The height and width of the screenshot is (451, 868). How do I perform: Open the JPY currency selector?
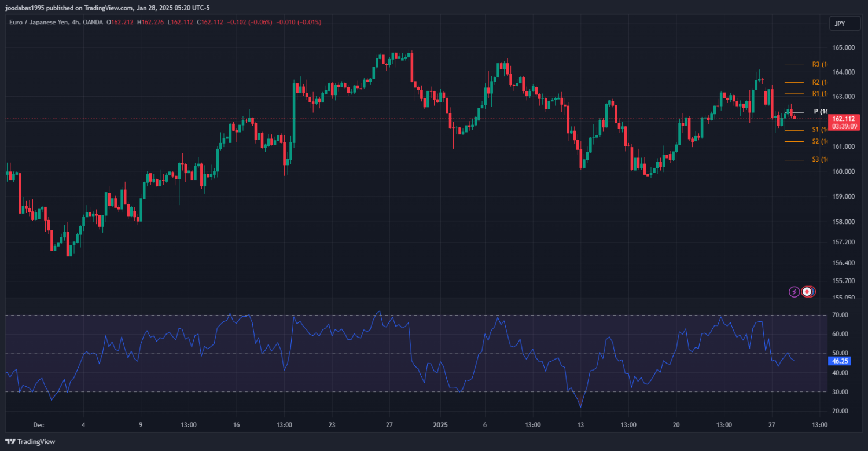(839, 24)
